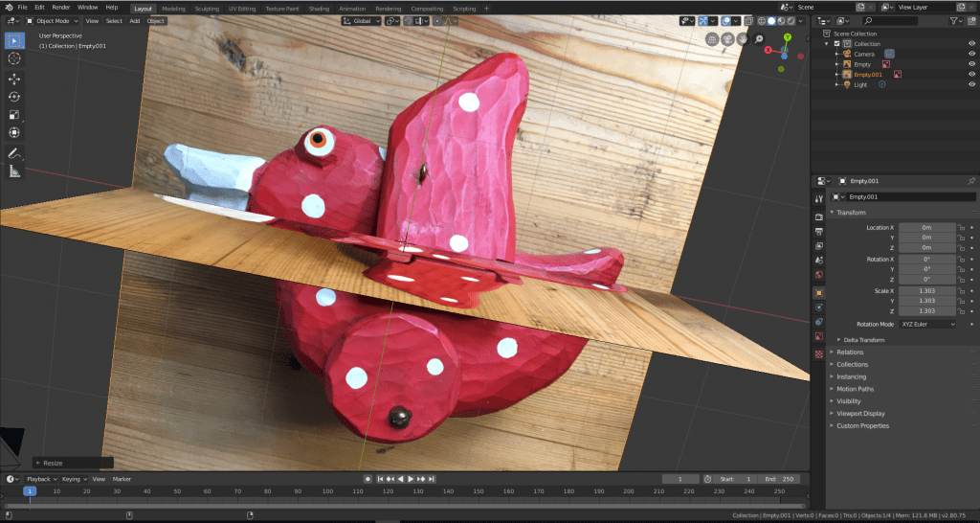
Task: Click the Scale X value field
Action: pos(926,291)
